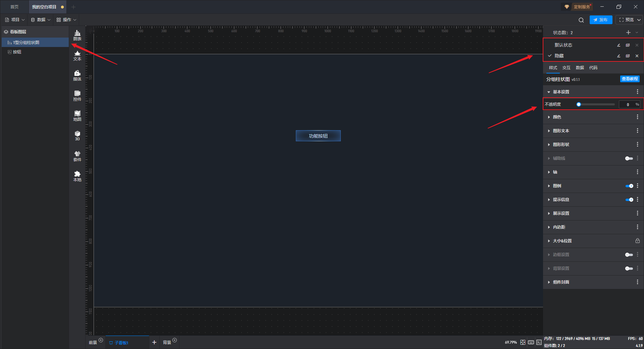Enable the 辅助线 toggle
The width and height of the screenshot is (644, 349).
pos(629,158)
